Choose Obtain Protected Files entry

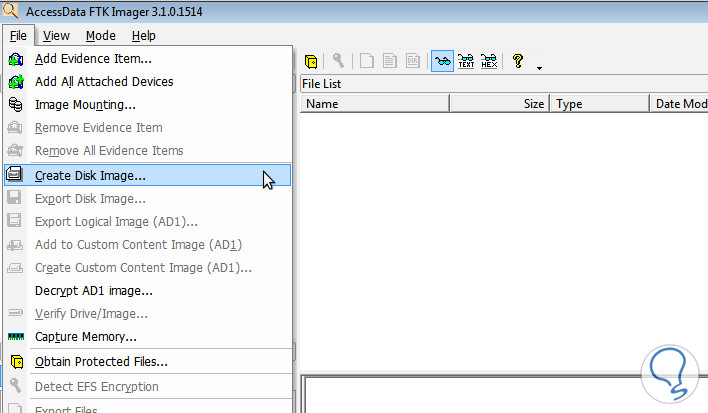point(148,362)
